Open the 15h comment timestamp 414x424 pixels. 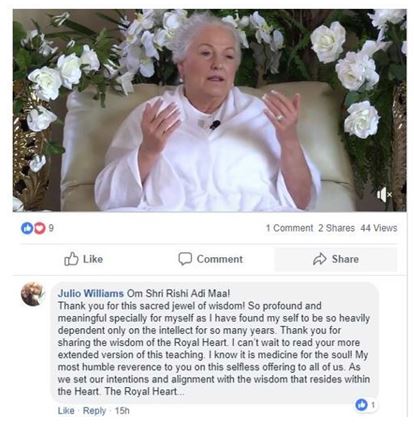point(122,411)
